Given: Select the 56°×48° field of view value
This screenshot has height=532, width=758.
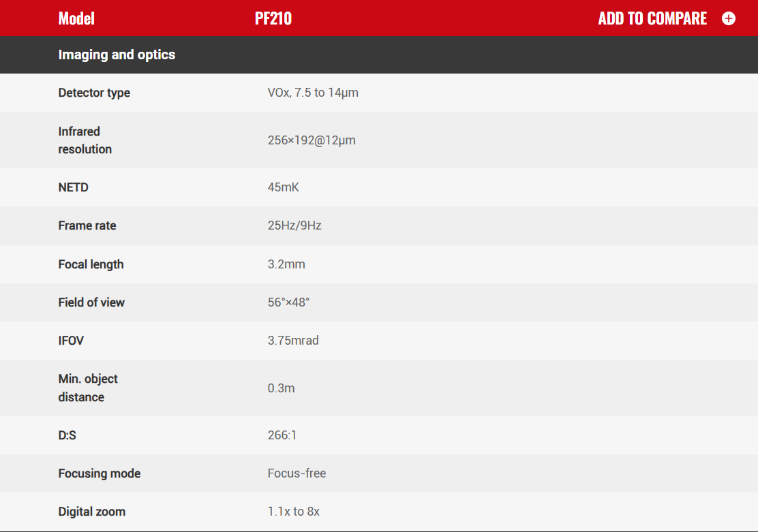Looking at the screenshot, I should pyautogui.click(x=288, y=302).
